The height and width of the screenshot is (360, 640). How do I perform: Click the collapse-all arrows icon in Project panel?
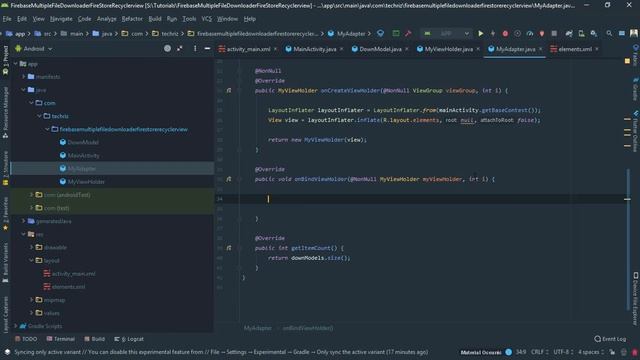[x=180, y=48]
